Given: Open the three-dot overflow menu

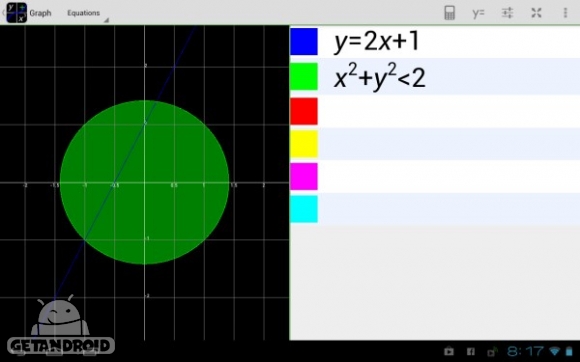Looking at the screenshot, I should pos(565,13).
